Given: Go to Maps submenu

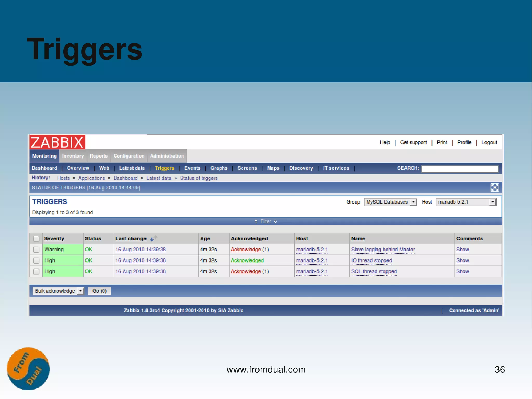Looking at the screenshot, I should pos(273,168).
